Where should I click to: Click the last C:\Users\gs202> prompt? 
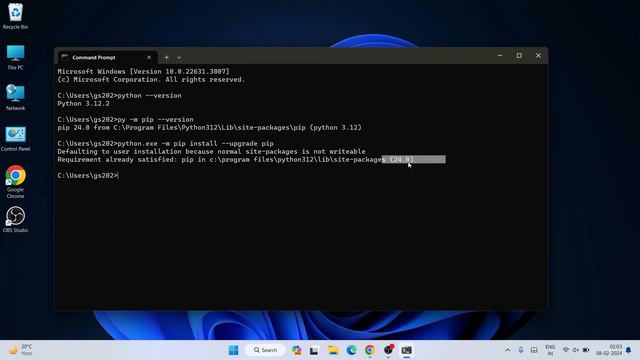pyautogui.click(x=87, y=176)
